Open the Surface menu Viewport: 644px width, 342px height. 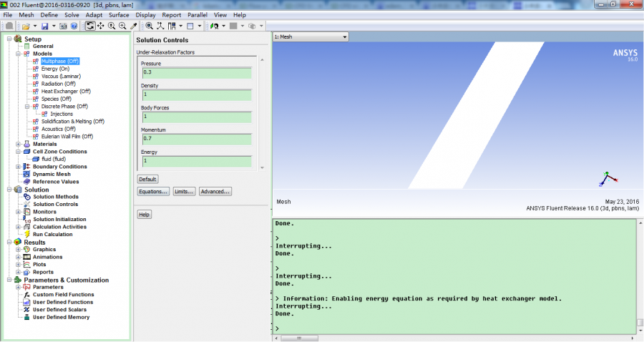119,15
